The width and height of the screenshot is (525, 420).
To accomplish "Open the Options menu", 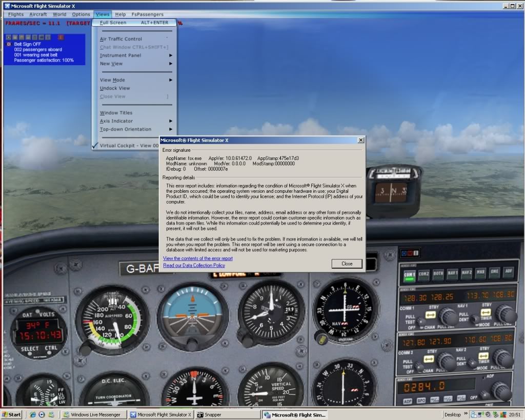I will pos(80,14).
